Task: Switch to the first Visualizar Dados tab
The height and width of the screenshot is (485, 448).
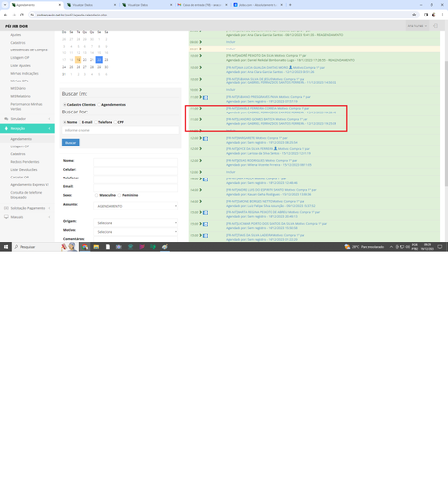Action: 92,5
